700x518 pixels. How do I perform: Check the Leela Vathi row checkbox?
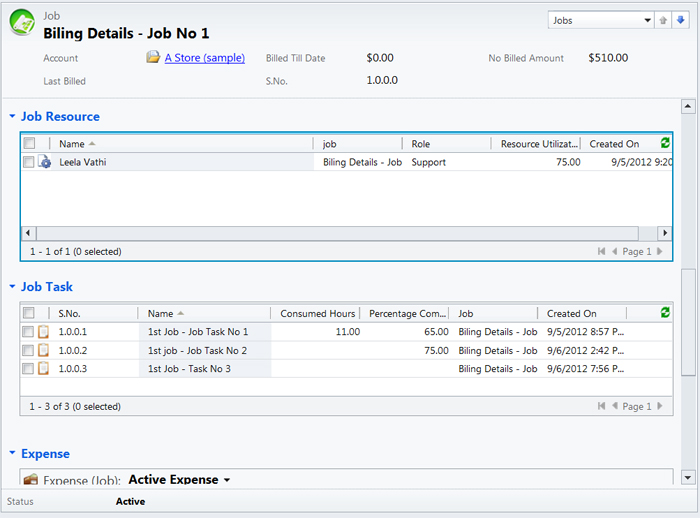(29, 162)
